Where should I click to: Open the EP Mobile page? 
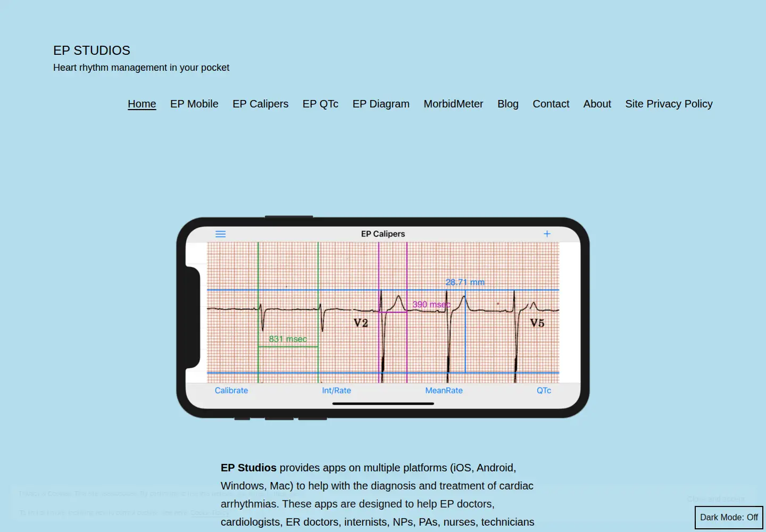pyautogui.click(x=194, y=104)
